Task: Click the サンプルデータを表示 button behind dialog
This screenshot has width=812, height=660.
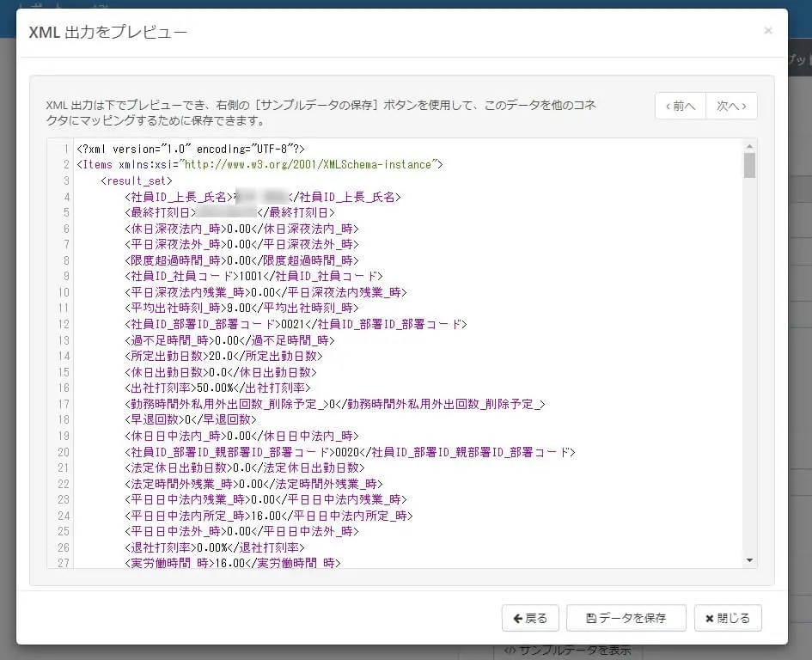Action: point(568,651)
